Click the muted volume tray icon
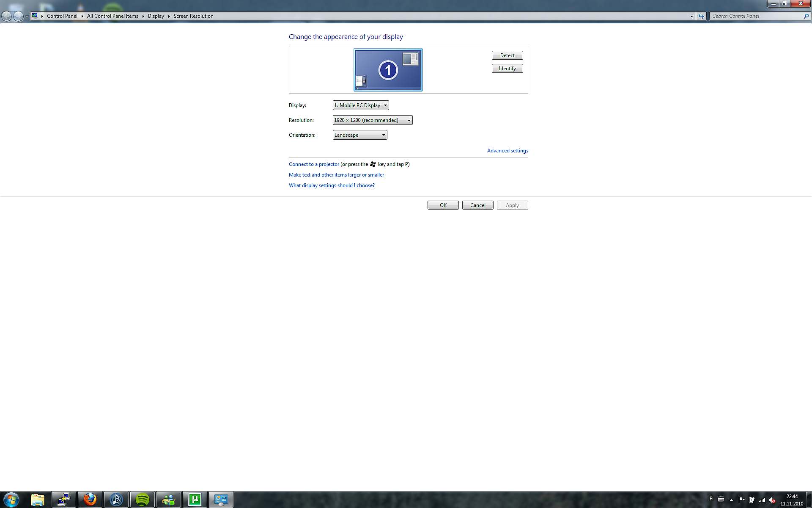This screenshot has height=508, width=812. pyautogui.click(x=772, y=500)
